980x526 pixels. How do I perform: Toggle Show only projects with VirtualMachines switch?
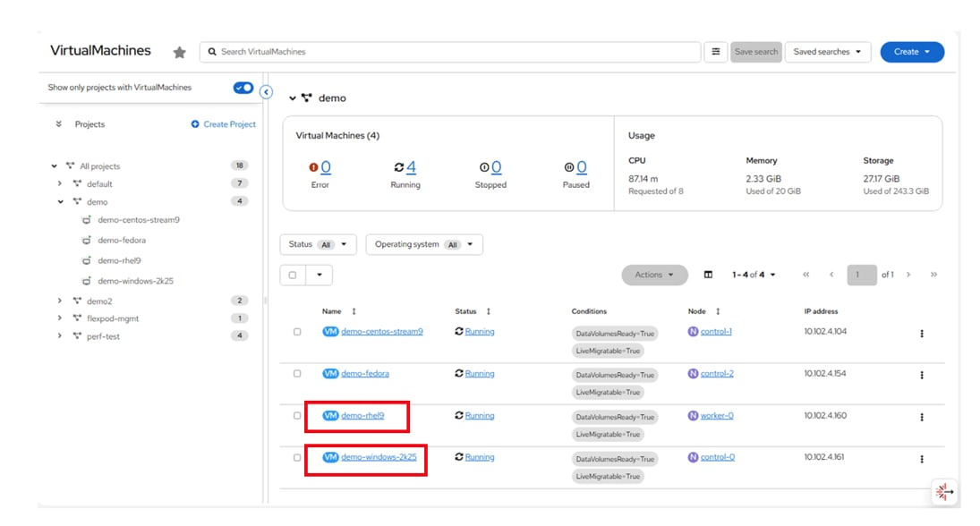pos(243,88)
